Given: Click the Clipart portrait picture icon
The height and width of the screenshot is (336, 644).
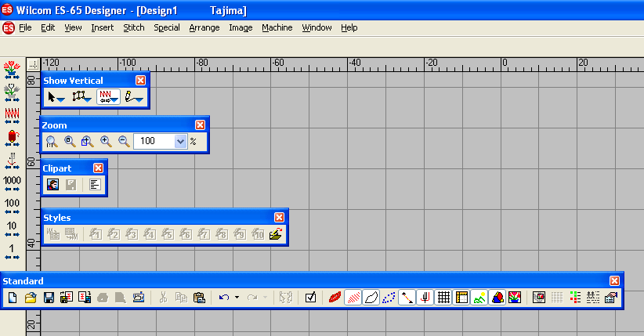Looking at the screenshot, I should (x=52, y=185).
